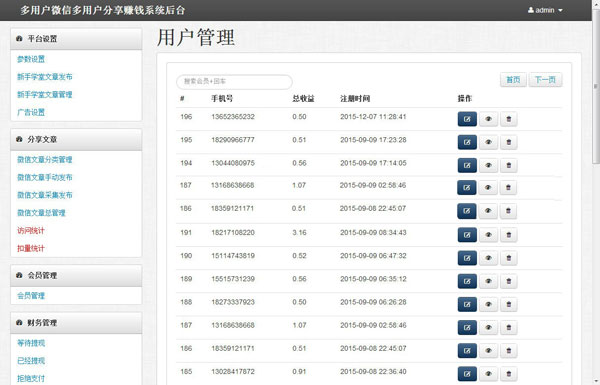Collapse the 财务管理 panel header

coord(76,323)
